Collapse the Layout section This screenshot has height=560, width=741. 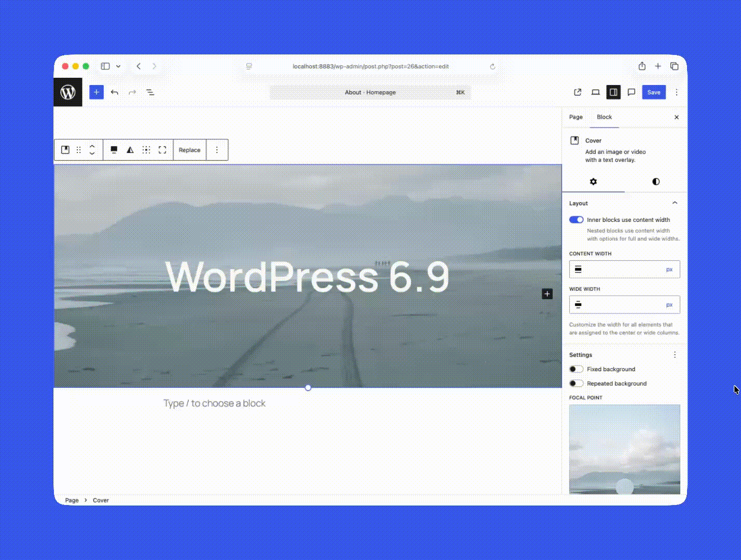pos(675,203)
